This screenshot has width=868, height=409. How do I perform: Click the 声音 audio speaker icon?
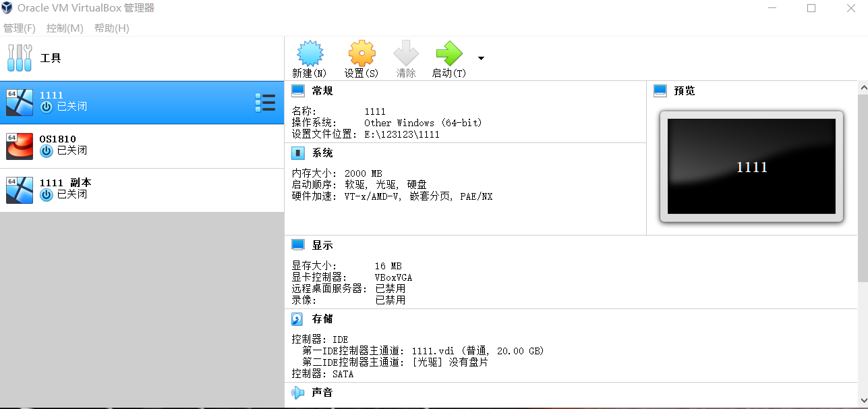297,392
